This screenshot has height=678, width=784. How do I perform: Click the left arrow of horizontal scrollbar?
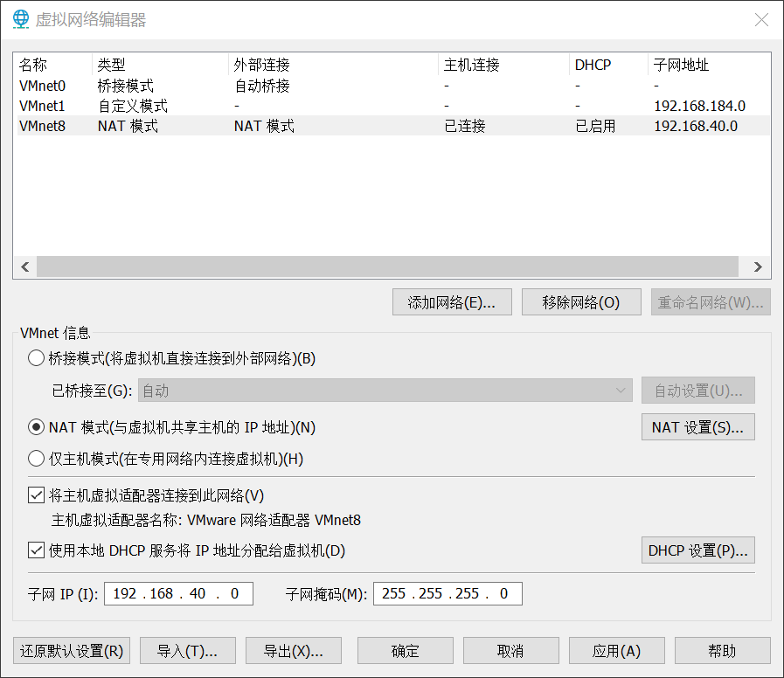[25, 267]
